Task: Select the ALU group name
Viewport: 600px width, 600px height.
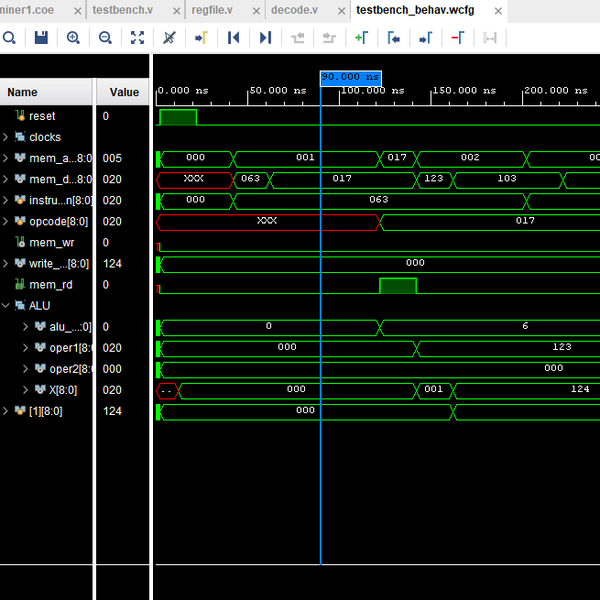Action: click(39, 306)
